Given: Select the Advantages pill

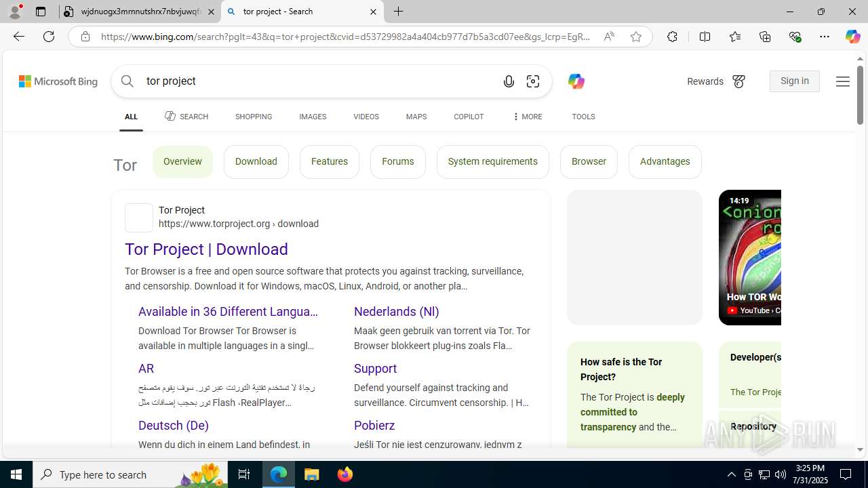Looking at the screenshot, I should pos(665,161).
